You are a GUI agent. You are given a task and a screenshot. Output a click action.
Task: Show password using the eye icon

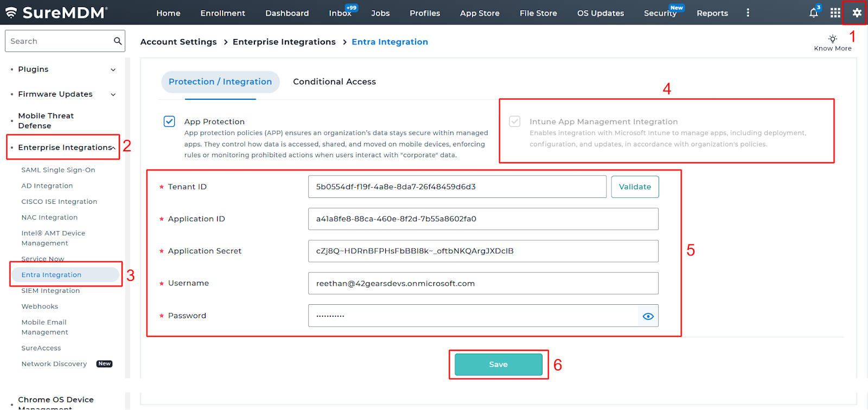coord(648,316)
